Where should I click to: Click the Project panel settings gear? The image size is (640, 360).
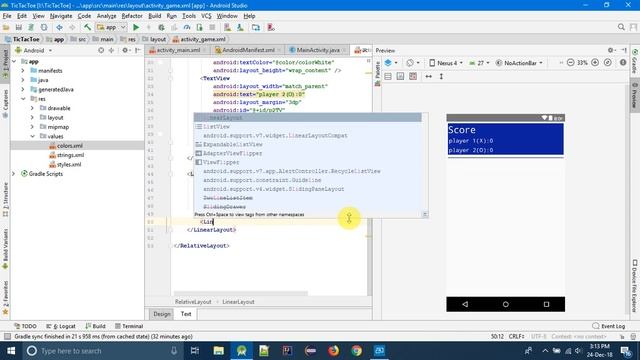(125, 50)
